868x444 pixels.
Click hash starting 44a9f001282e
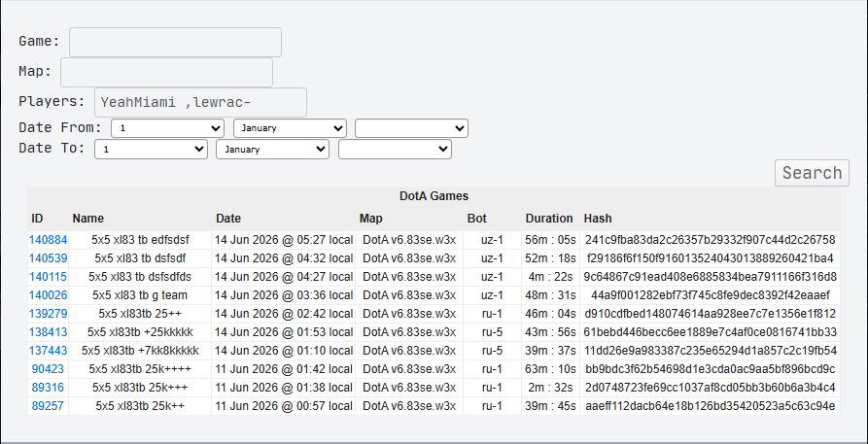pyautogui.click(x=711, y=295)
